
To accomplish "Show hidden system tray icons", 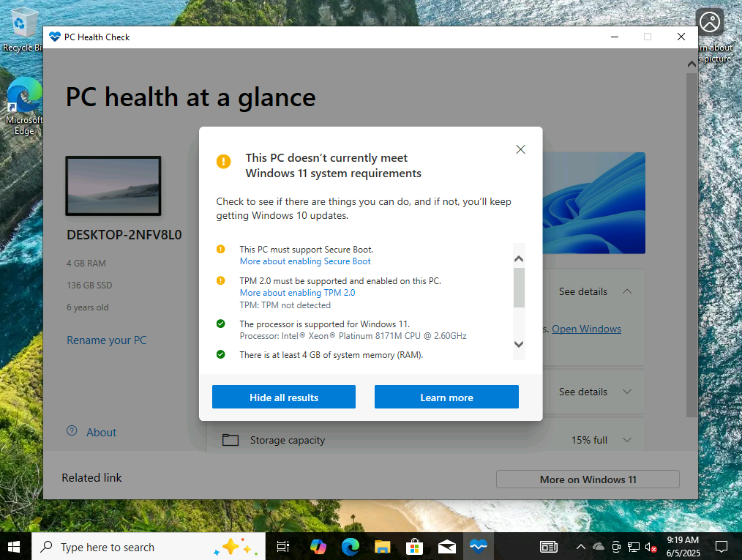I will tap(580, 548).
